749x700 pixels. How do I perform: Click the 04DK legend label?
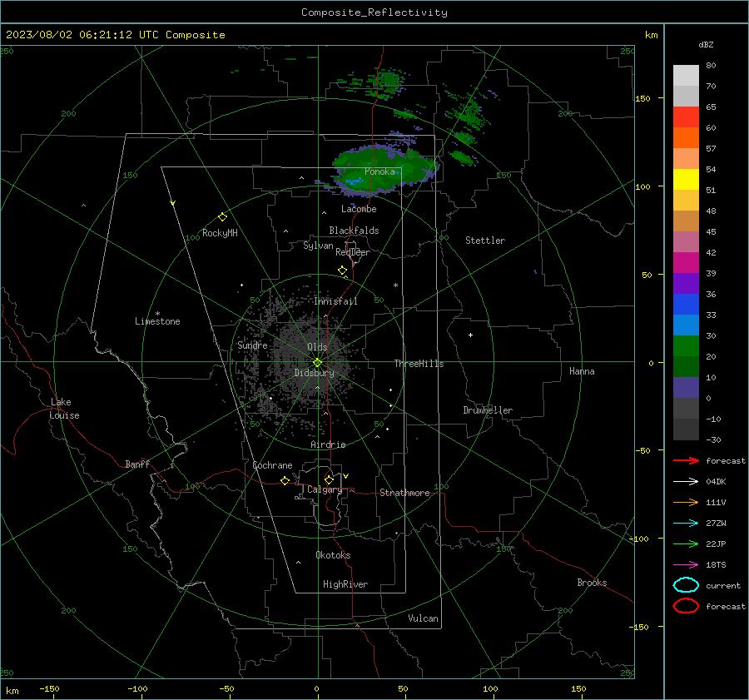[716, 481]
